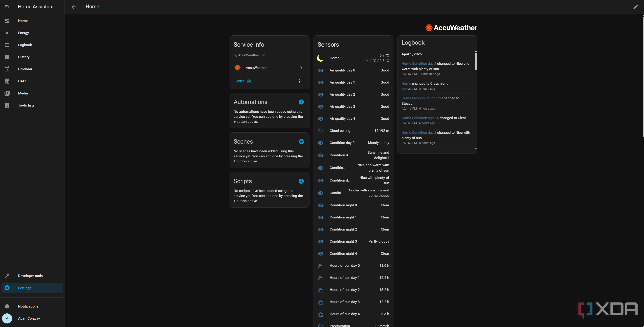Click the Mostly sunny condition value

coord(379,143)
